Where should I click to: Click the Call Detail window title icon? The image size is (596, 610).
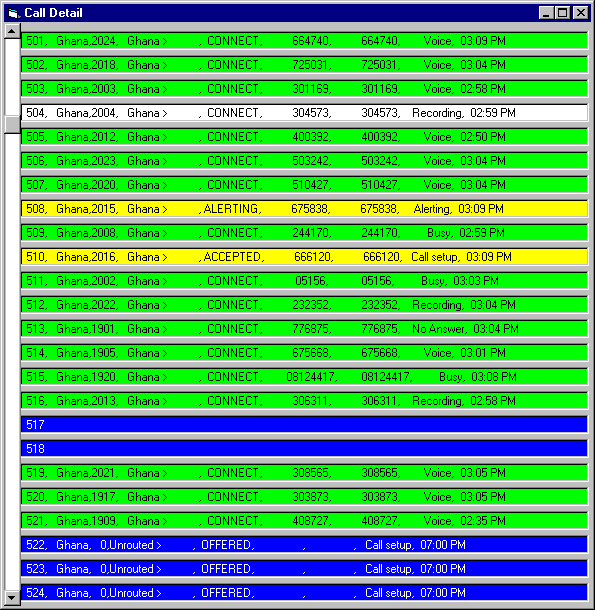13,13
